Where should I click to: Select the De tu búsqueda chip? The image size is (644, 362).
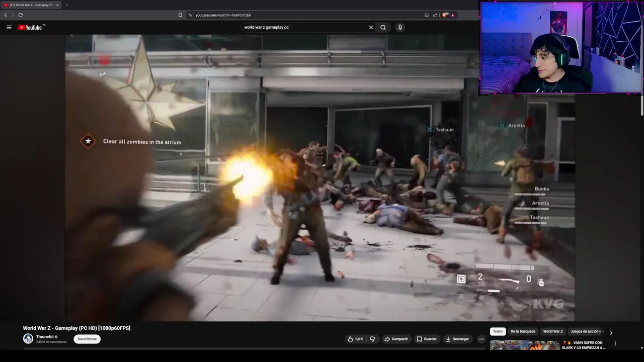click(x=523, y=331)
